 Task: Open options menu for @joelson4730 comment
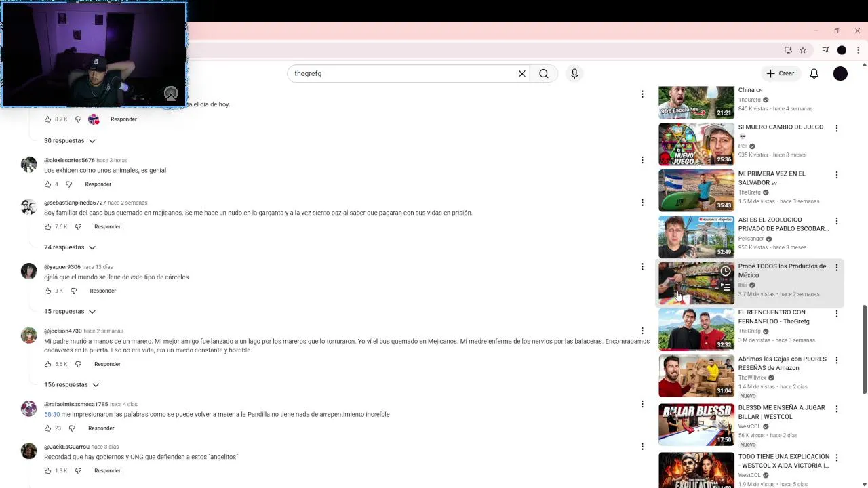[642, 331]
